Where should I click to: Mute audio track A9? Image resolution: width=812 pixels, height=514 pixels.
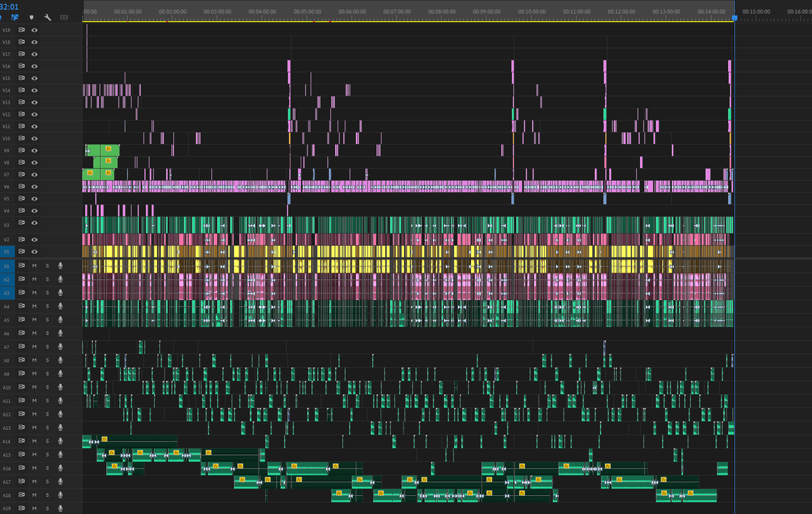35,374
